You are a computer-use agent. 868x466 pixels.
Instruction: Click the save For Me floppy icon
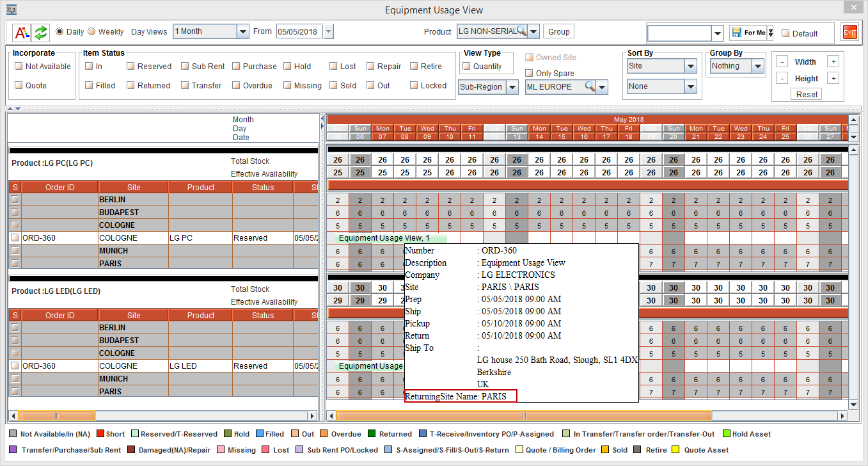tap(736, 33)
